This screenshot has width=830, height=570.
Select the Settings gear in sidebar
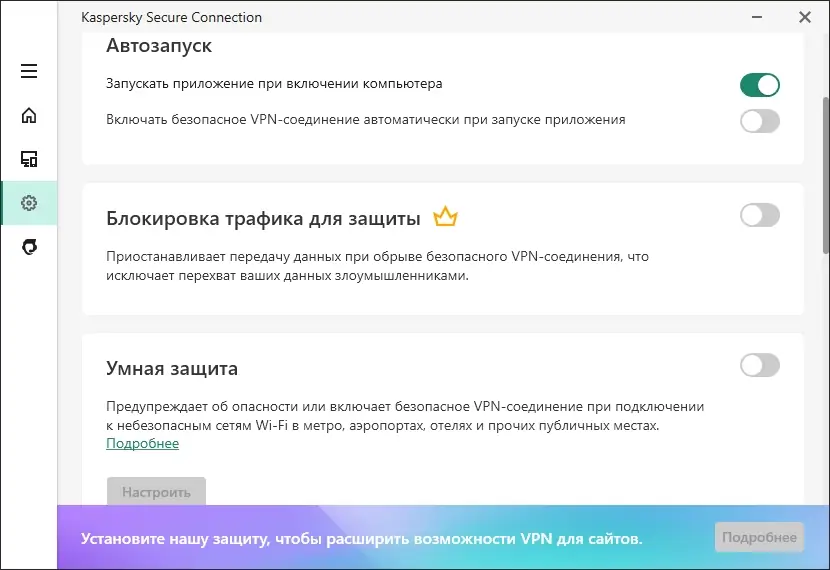pos(29,203)
